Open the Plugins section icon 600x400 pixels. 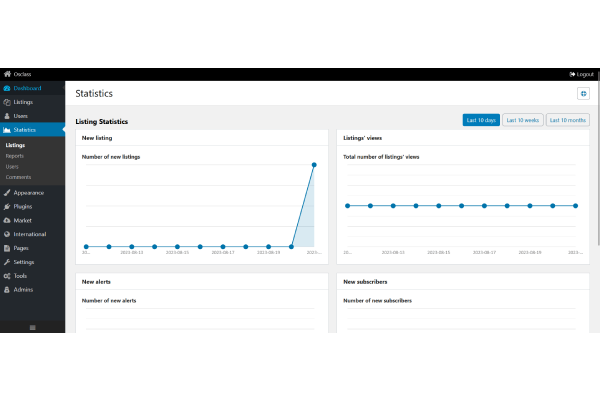click(x=7, y=206)
